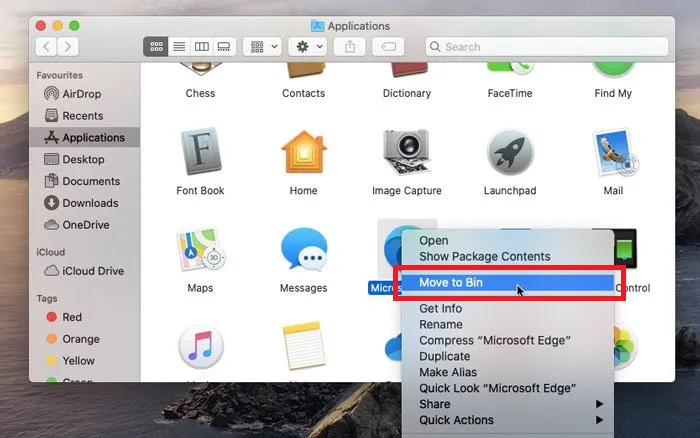Click the Edit Tags toolbar button
Image resolution: width=700 pixels, height=438 pixels.
click(x=388, y=46)
